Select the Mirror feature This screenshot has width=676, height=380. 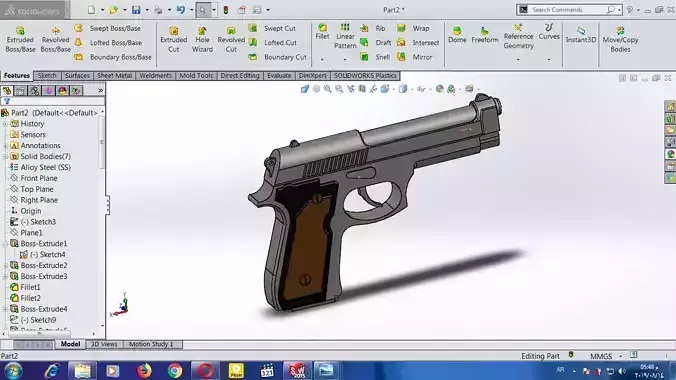coord(415,57)
